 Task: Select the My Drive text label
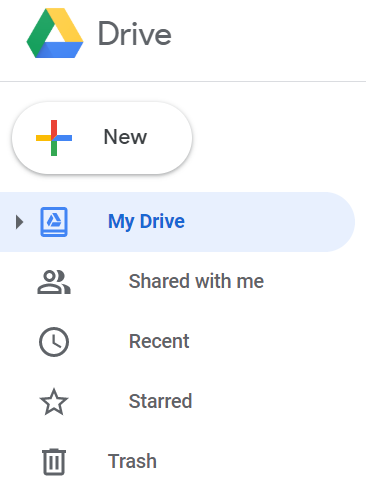tap(146, 221)
